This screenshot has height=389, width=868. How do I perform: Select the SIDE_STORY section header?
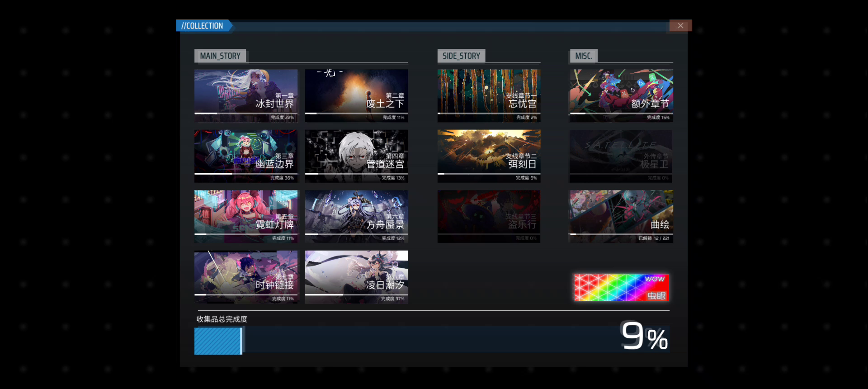(x=461, y=56)
